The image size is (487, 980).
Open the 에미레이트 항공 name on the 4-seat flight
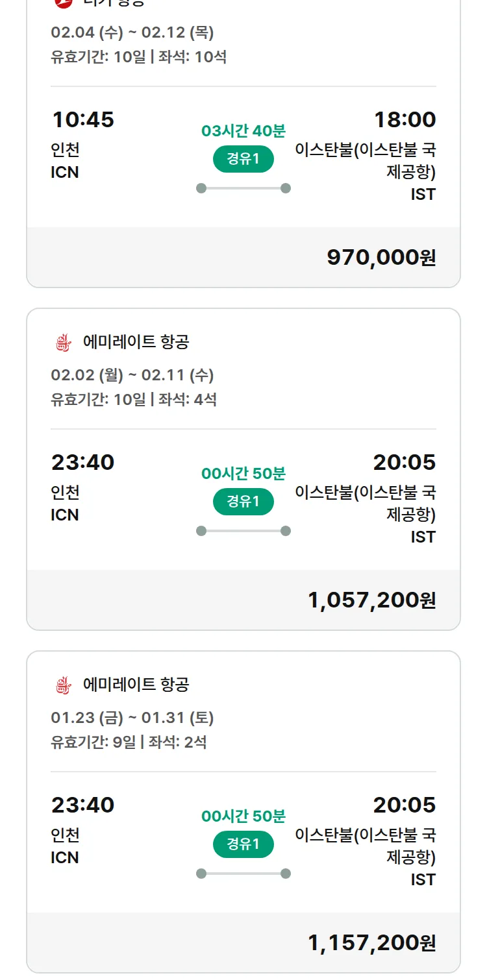[x=136, y=342]
